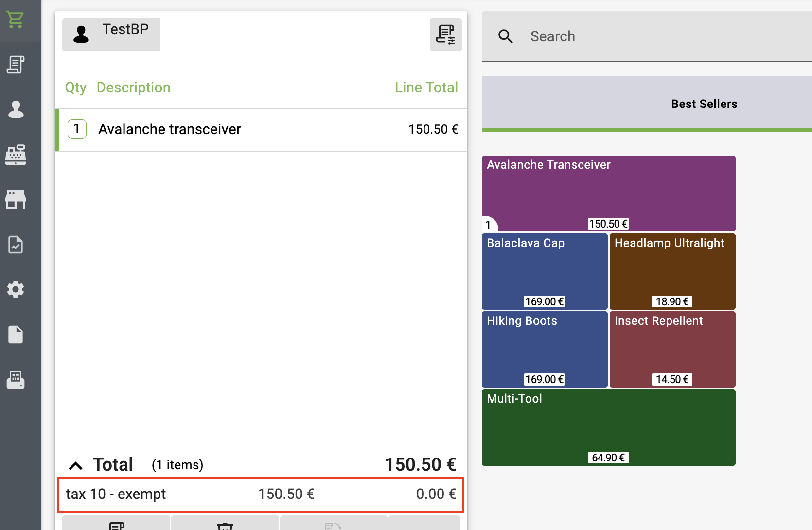
Task: Add Balaclava Cap to the receipt
Action: (545, 271)
